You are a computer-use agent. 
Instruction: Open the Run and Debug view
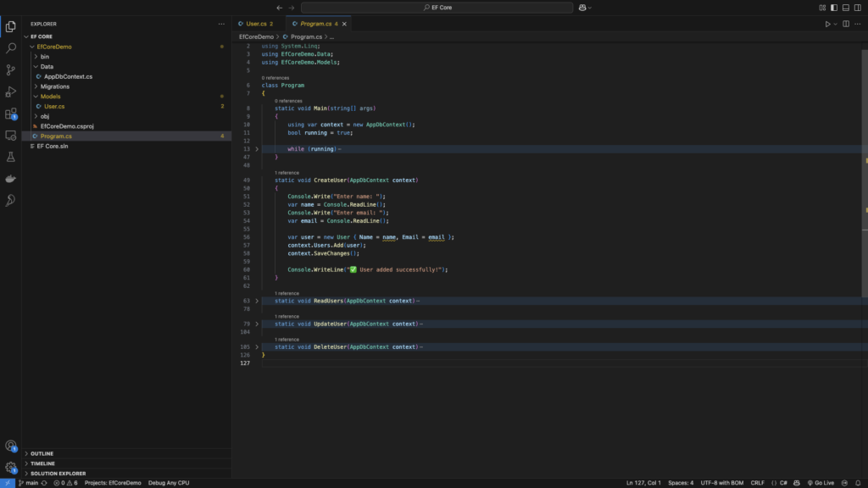(x=10, y=91)
